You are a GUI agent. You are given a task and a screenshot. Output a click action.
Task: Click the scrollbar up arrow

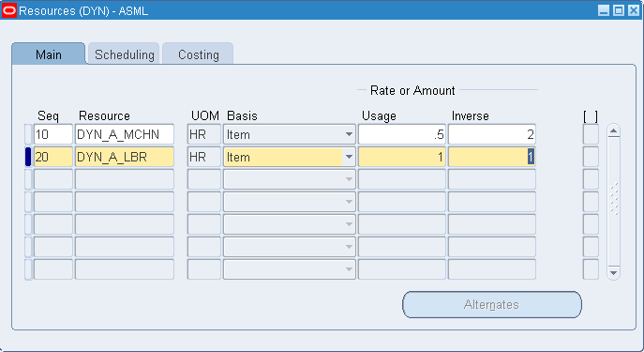pos(613,131)
